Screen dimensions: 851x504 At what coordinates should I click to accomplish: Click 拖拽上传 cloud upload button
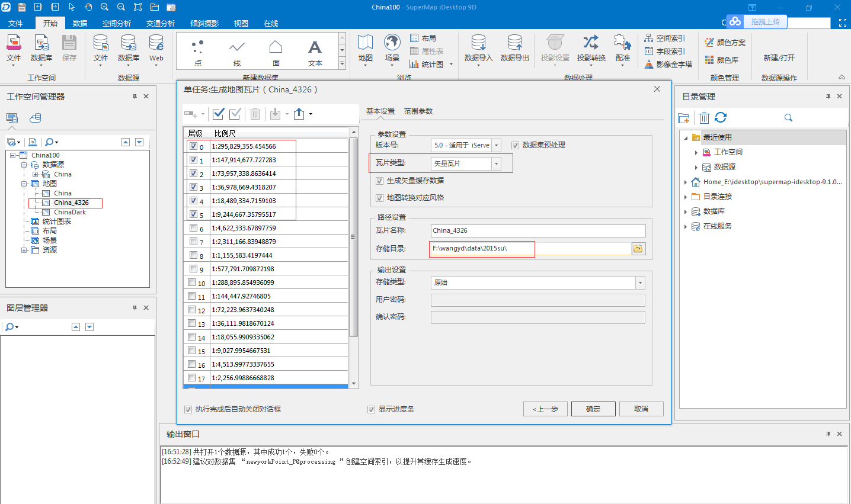757,22
